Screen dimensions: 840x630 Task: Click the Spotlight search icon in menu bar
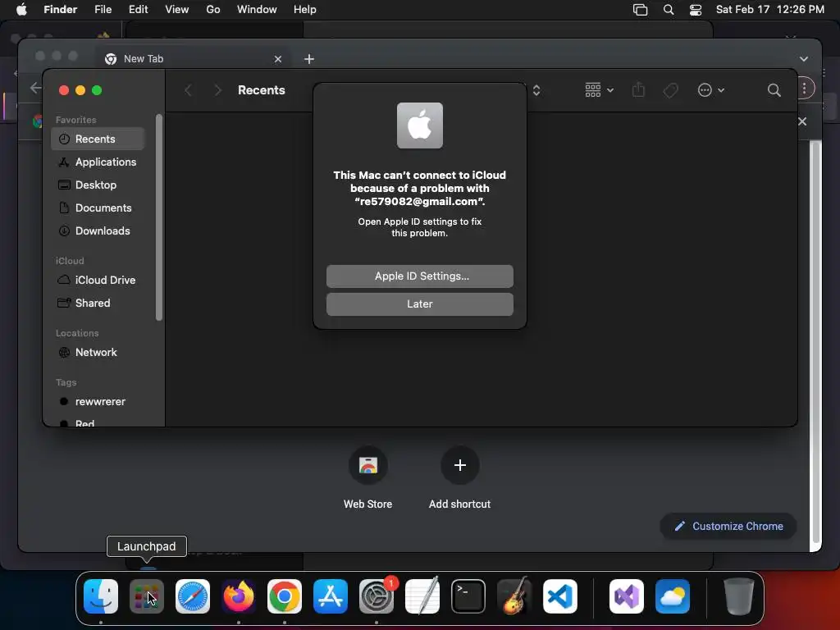668,10
